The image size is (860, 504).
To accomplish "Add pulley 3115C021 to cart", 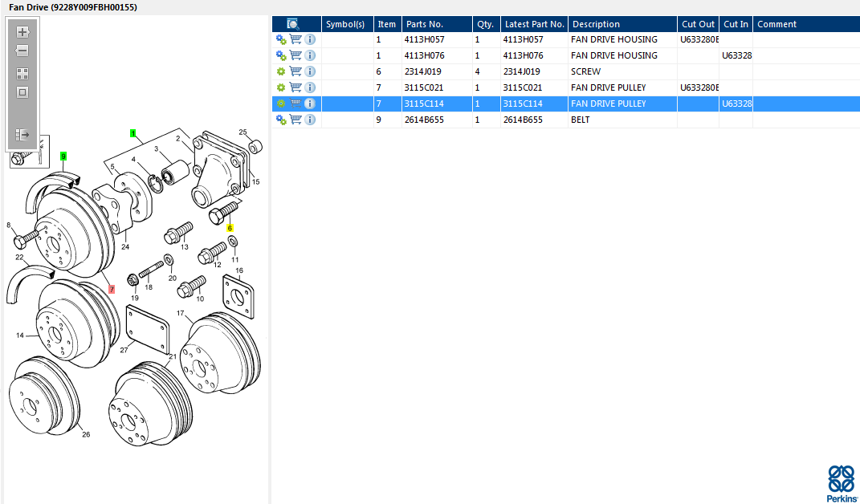I will pyautogui.click(x=295, y=87).
